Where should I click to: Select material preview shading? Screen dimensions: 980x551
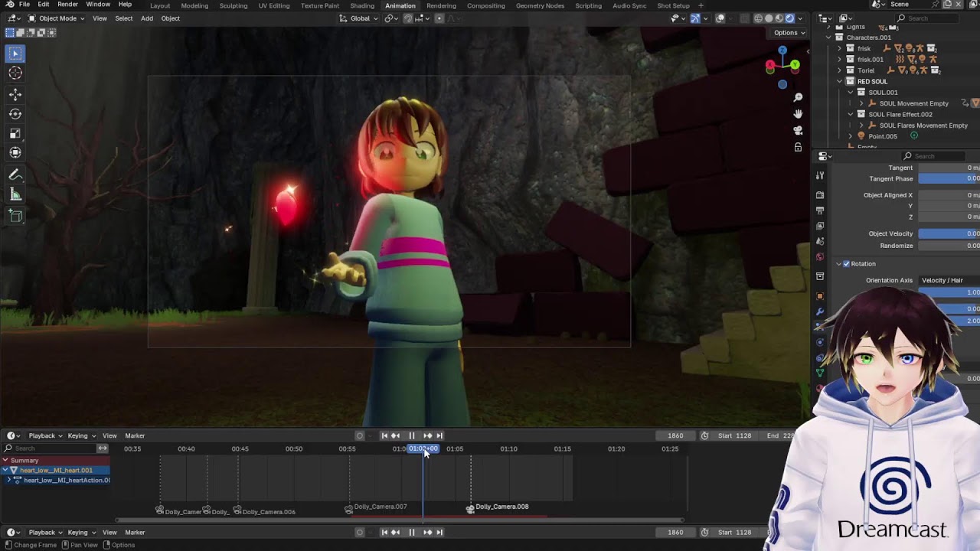coord(779,18)
